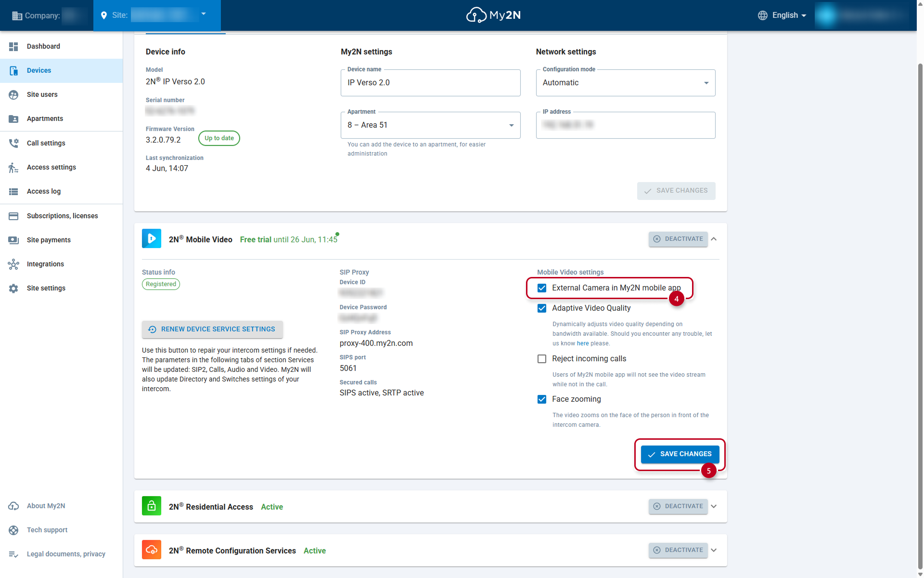
Task: Click the Call settings phone icon
Action: click(13, 143)
